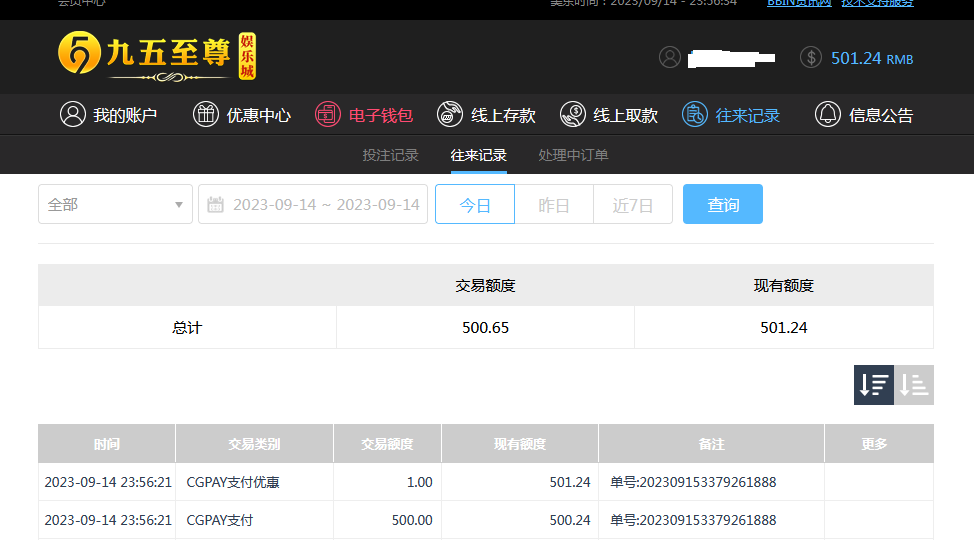Switch to 往来记录 sub-tab

click(478, 155)
